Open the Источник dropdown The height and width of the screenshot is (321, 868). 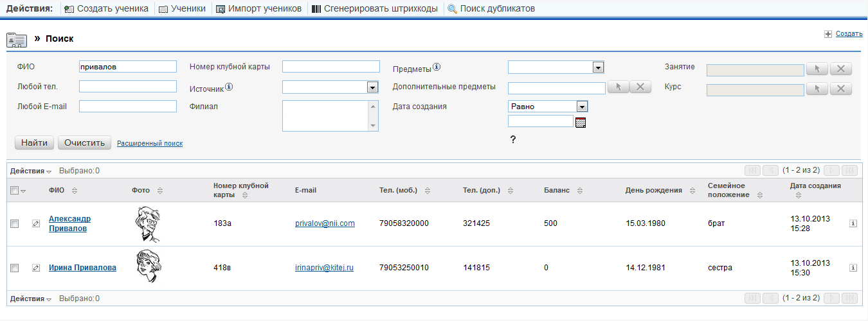372,87
